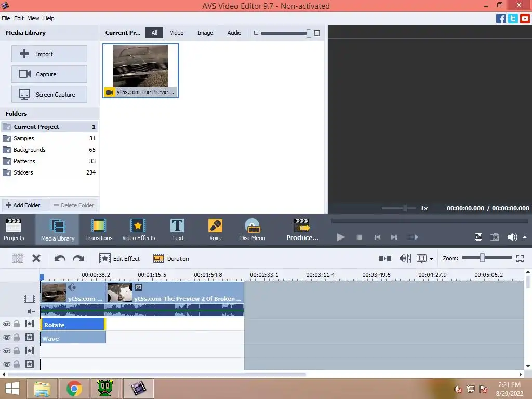The width and height of the screenshot is (532, 399).
Task: Open the Help menu
Action: [48, 18]
